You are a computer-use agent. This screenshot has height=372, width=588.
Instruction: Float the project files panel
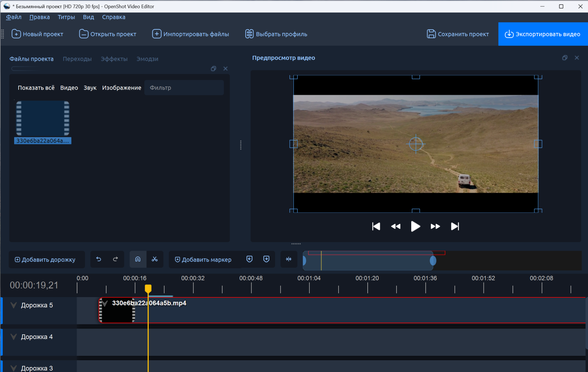(x=214, y=68)
